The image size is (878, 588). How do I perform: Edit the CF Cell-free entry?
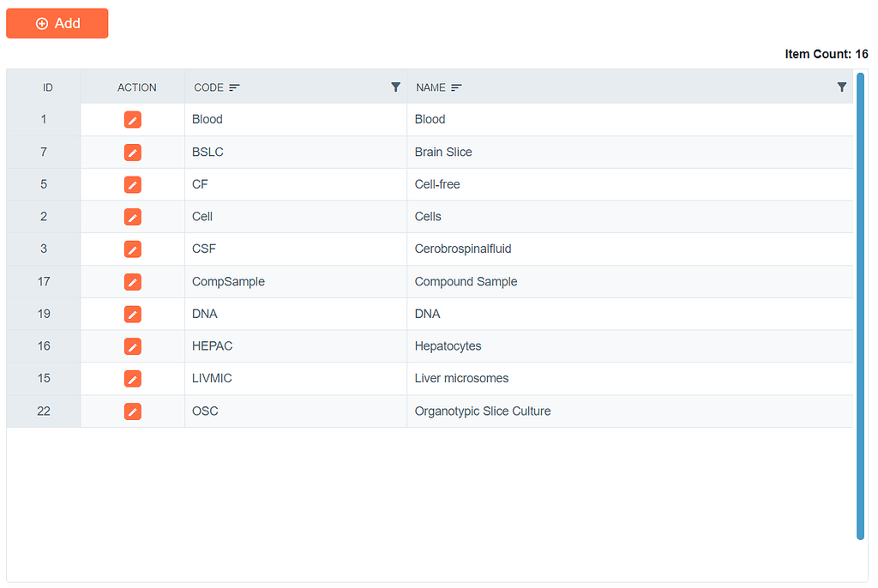132,184
